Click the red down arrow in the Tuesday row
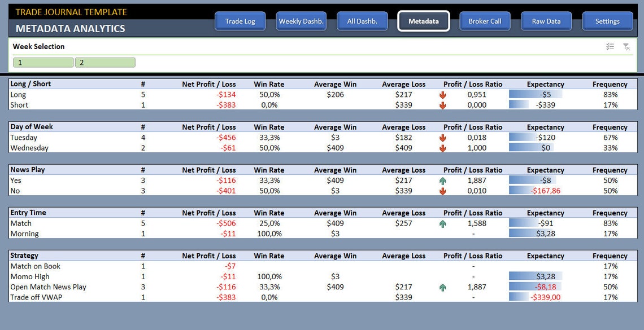The width and height of the screenshot is (644, 330). point(442,137)
